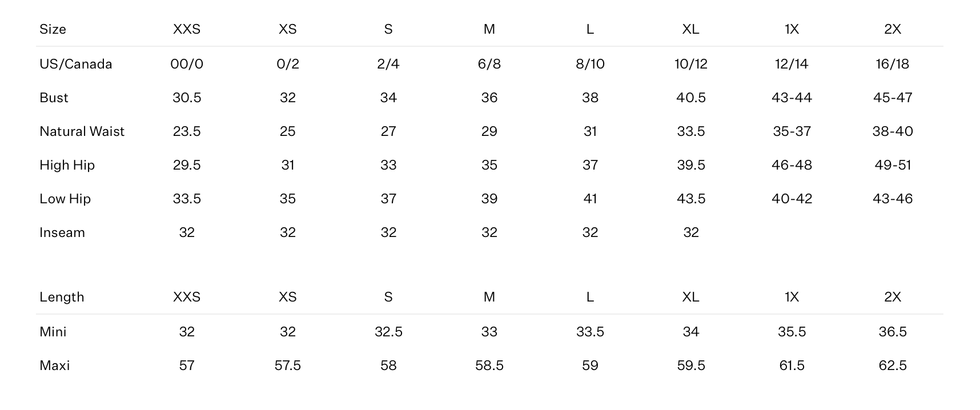Image resolution: width=980 pixels, height=410 pixels.
Task: Click the 38-40 natural waist value
Action: click(x=893, y=131)
